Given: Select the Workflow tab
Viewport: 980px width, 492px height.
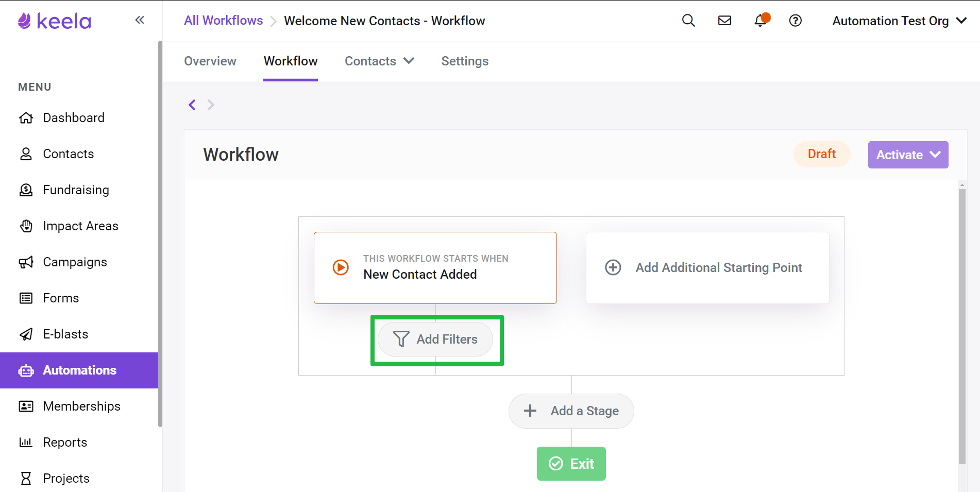Looking at the screenshot, I should click(291, 61).
